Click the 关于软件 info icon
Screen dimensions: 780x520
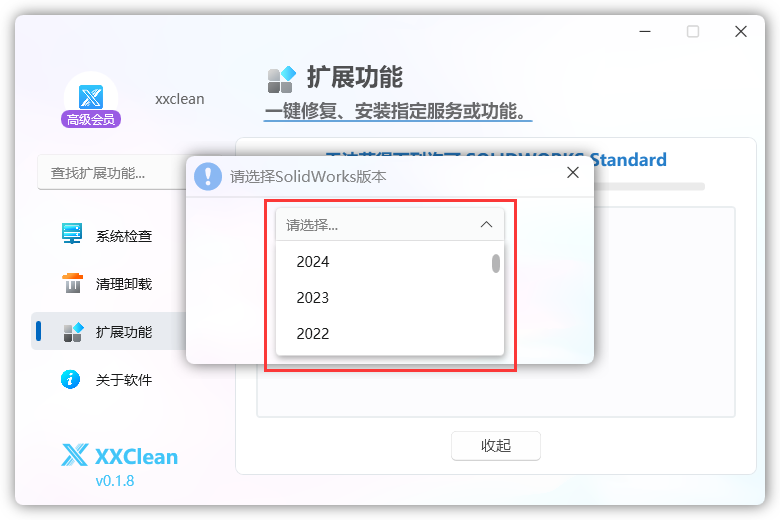pyautogui.click(x=70, y=379)
